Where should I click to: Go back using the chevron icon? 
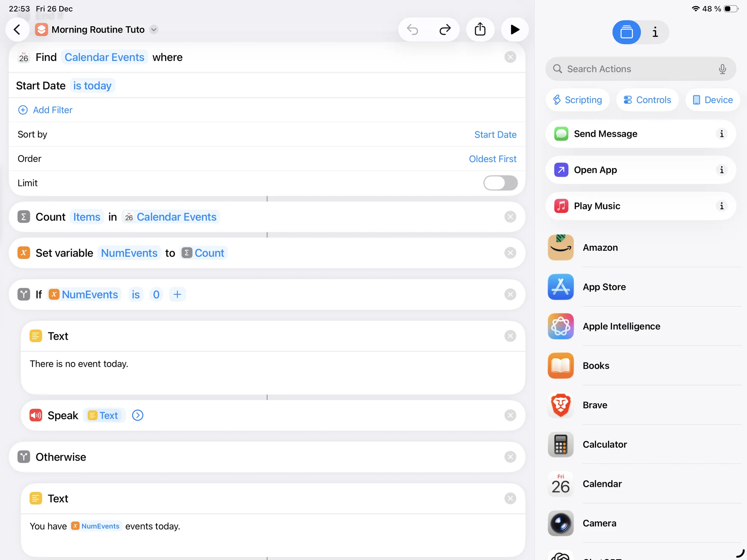(17, 30)
